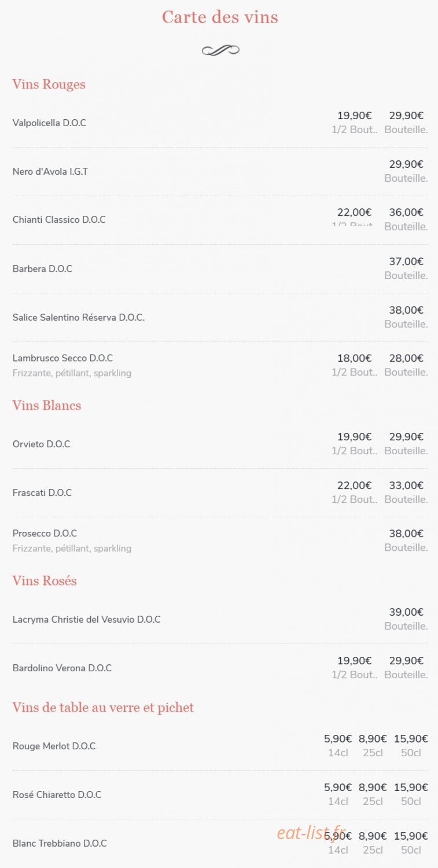Screen dimensions: 438x868
Task: Click the decorative swirl ornament under the title
Action: (220, 50)
